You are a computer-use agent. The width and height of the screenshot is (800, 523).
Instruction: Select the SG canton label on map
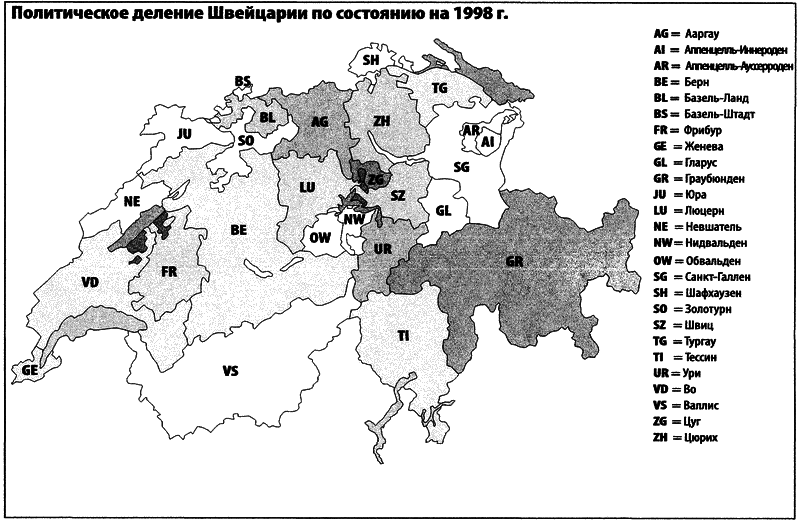tap(461, 167)
